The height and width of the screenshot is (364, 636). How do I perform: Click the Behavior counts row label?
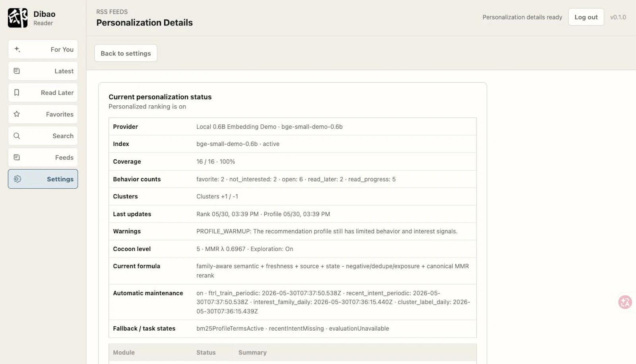point(137,179)
